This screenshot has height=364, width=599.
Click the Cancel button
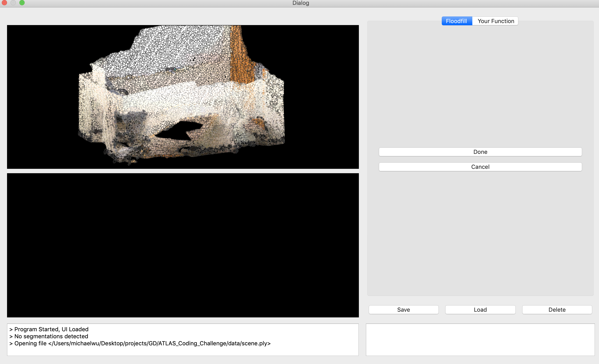tap(480, 167)
